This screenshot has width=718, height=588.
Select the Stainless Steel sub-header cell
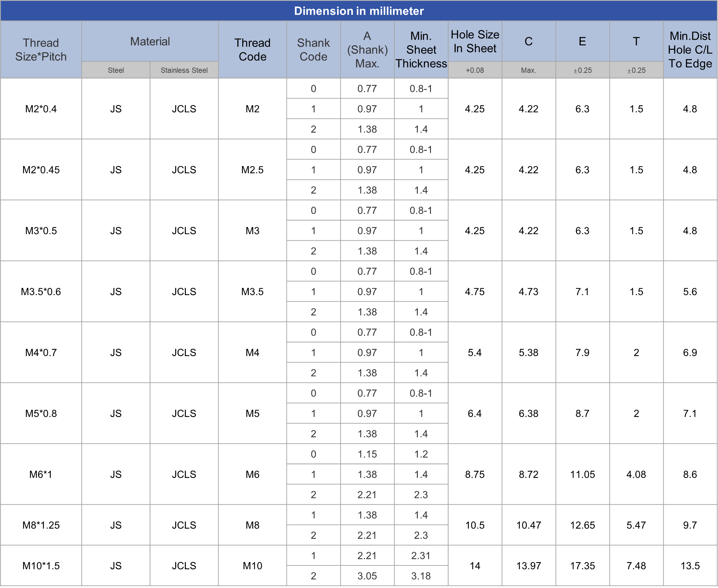[x=184, y=70]
